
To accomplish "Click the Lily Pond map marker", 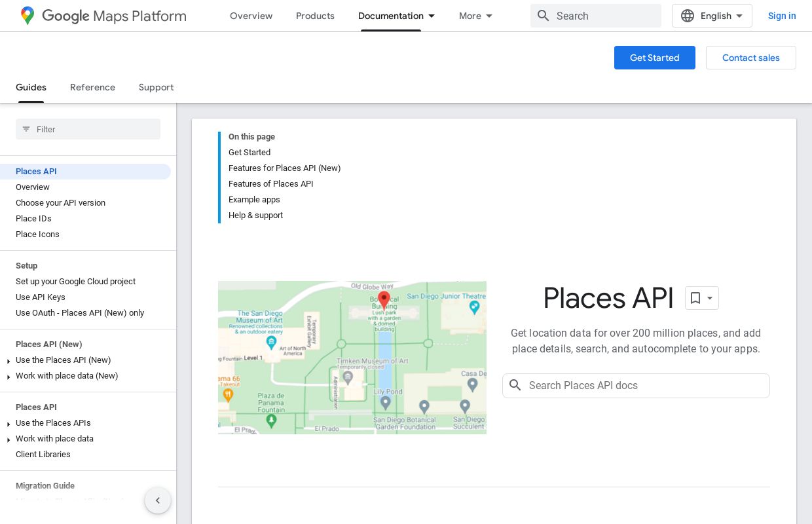I will [386, 402].
